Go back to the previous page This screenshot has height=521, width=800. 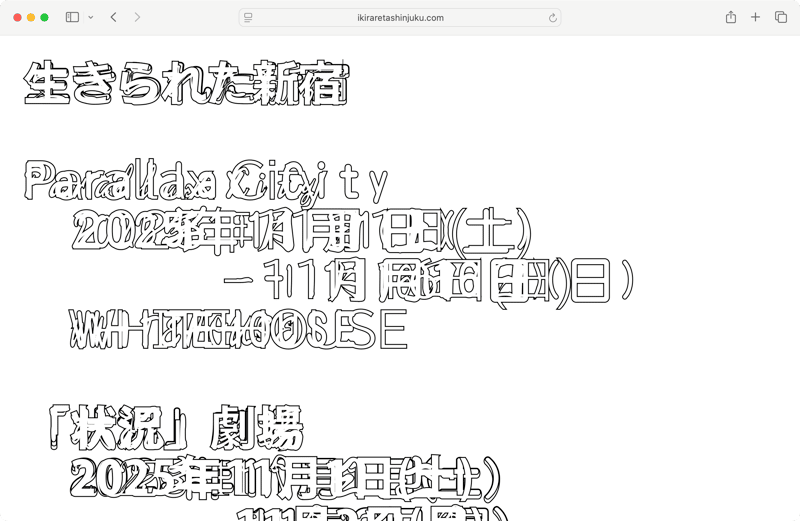(x=114, y=17)
